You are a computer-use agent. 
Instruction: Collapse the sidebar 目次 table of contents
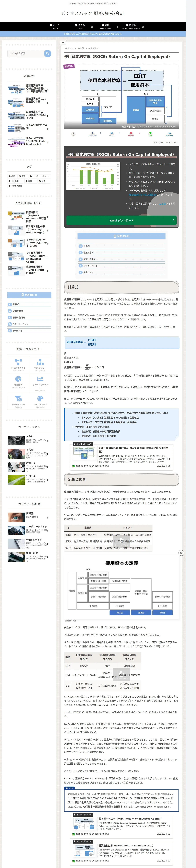[29, 295]
